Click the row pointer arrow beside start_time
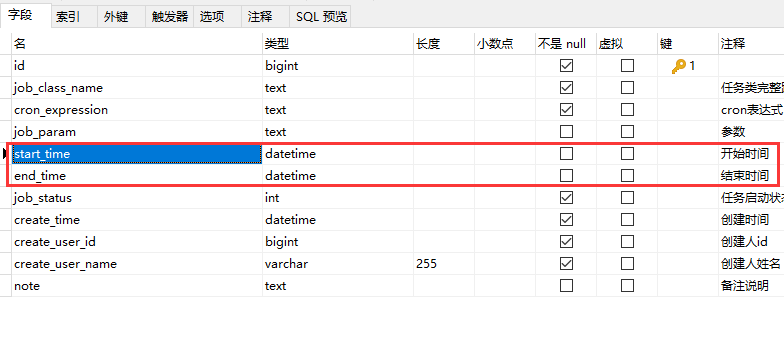The image size is (784, 363). 6,154
